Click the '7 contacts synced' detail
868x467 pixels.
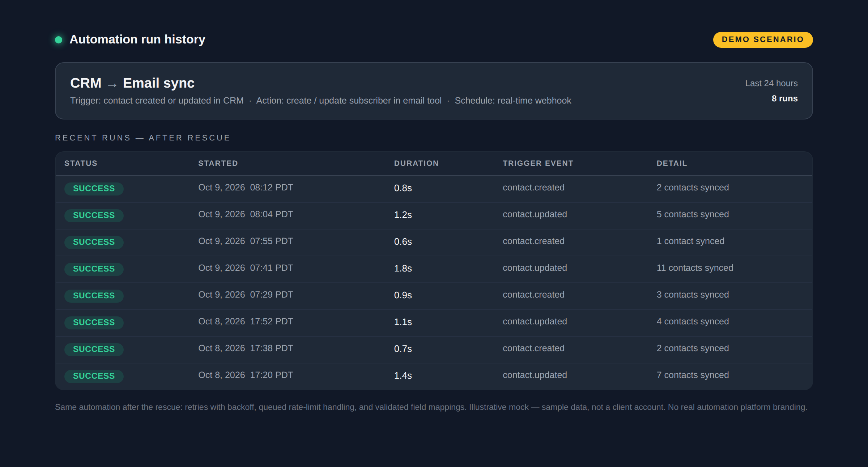point(693,375)
